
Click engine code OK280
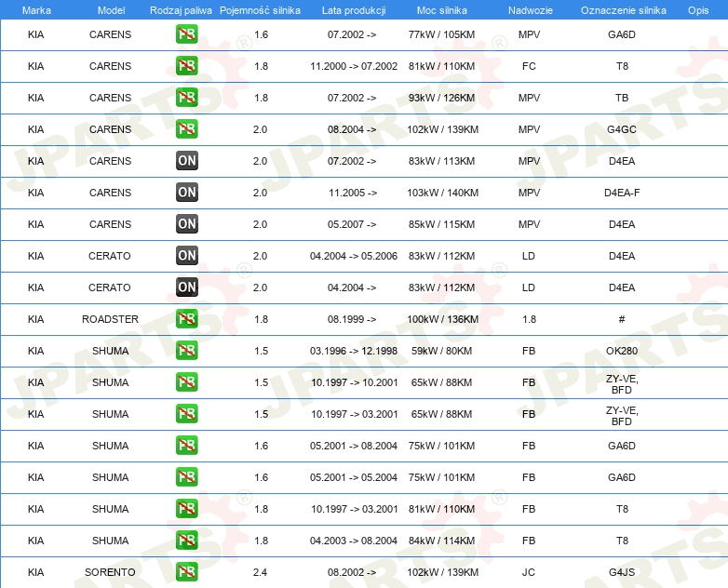point(622,351)
